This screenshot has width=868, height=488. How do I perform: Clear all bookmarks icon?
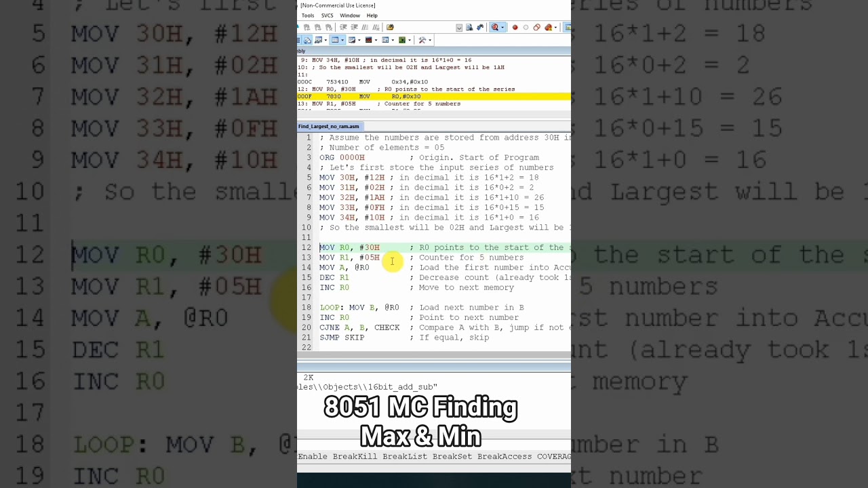[x=329, y=27]
